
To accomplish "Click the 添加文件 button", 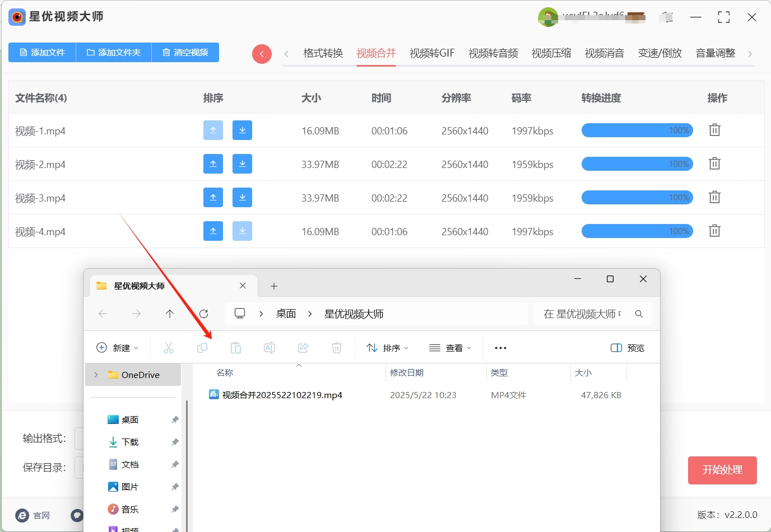I will 42,52.
